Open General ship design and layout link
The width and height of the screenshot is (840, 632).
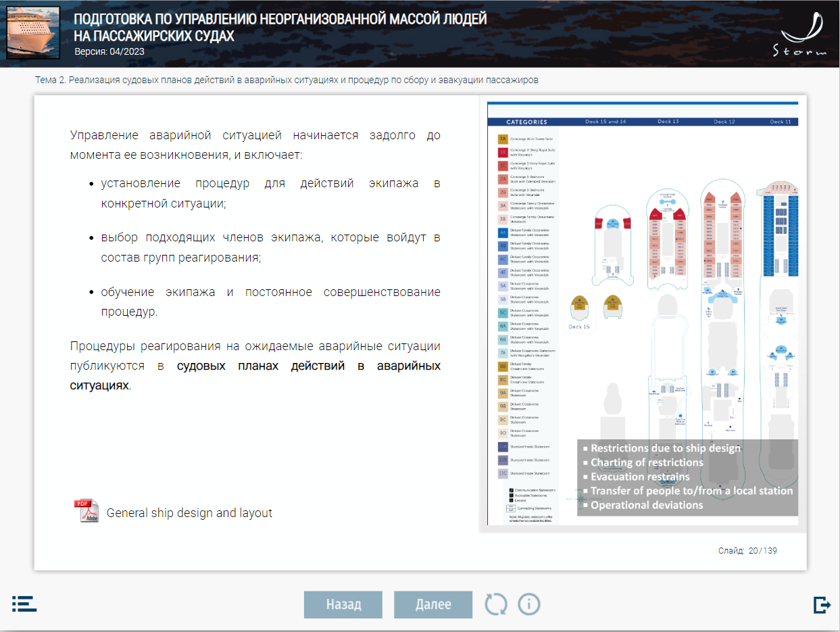189,513
